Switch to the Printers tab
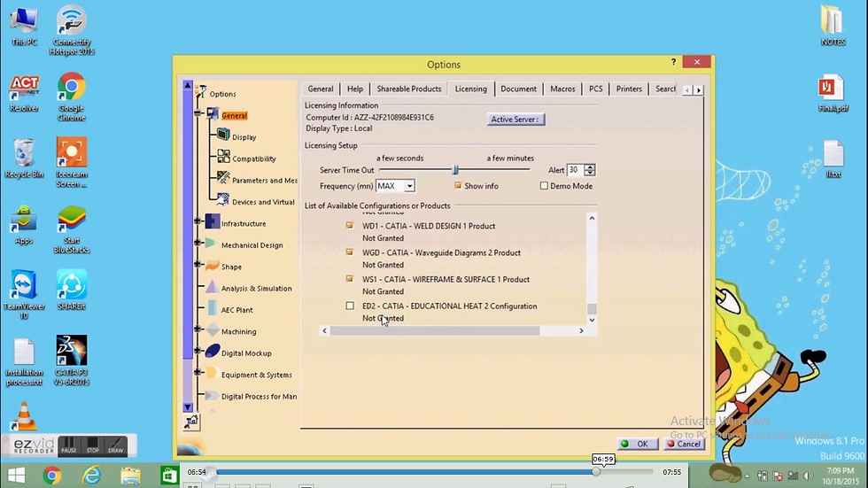Viewport: 868px width, 488px height. click(629, 89)
